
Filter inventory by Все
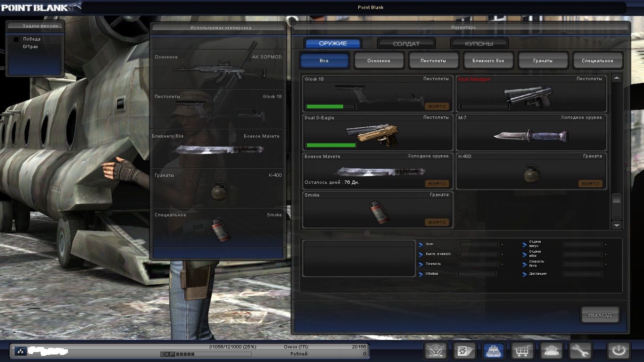click(x=324, y=61)
